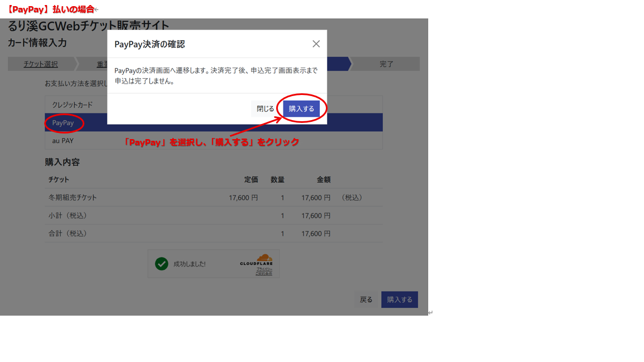Close the PayPay決済の確認 dialog with X
Viewport: 644px width, 362px height.
point(316,44)
